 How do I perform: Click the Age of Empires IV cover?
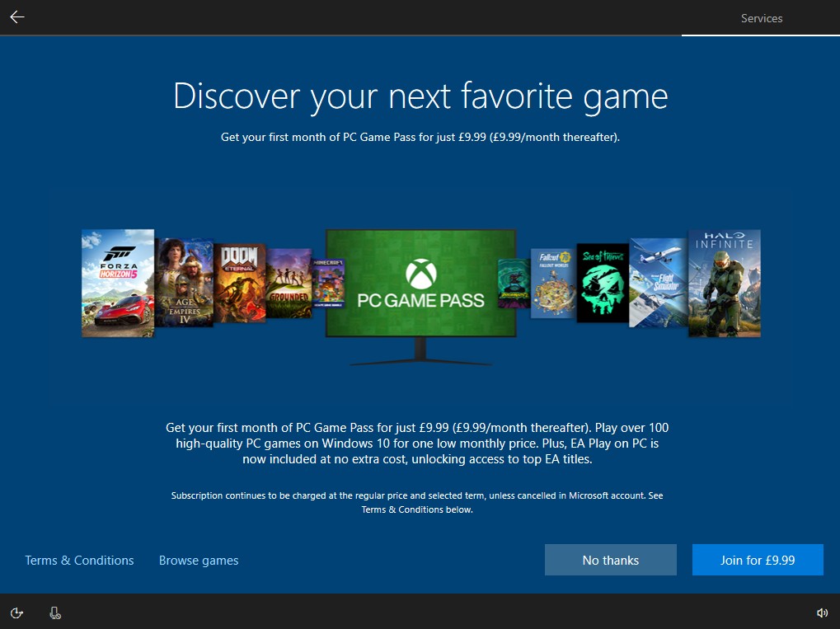click(x=185, y=283)
